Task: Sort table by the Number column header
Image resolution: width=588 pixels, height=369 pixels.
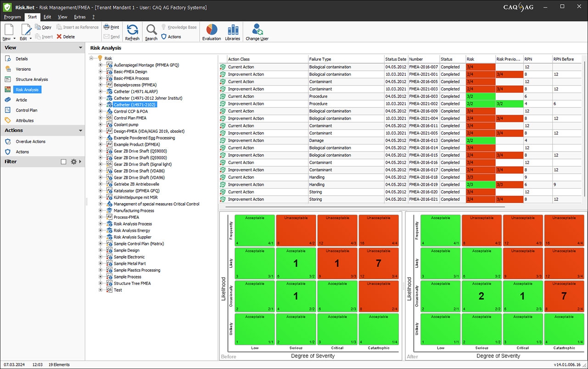Action: click(x=423, y=59)
